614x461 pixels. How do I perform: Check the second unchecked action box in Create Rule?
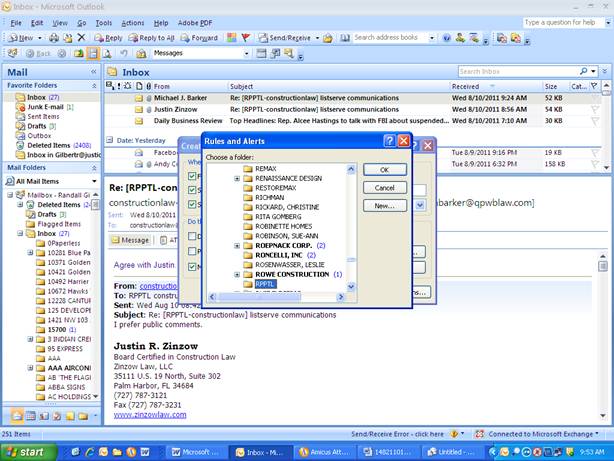(x=192, y=251)
